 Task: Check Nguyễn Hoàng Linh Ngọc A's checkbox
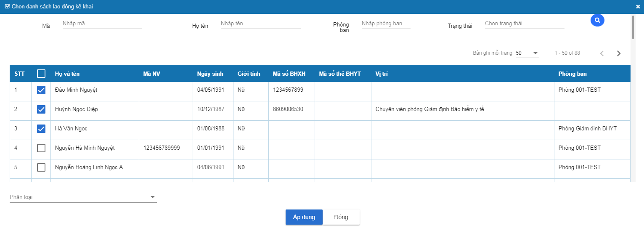click(41, 167)
